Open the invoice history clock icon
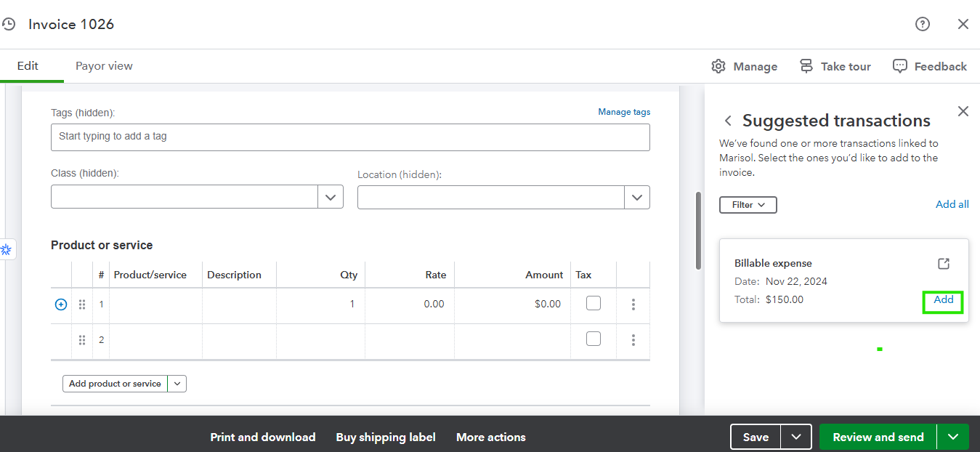 tap(9, 24)
